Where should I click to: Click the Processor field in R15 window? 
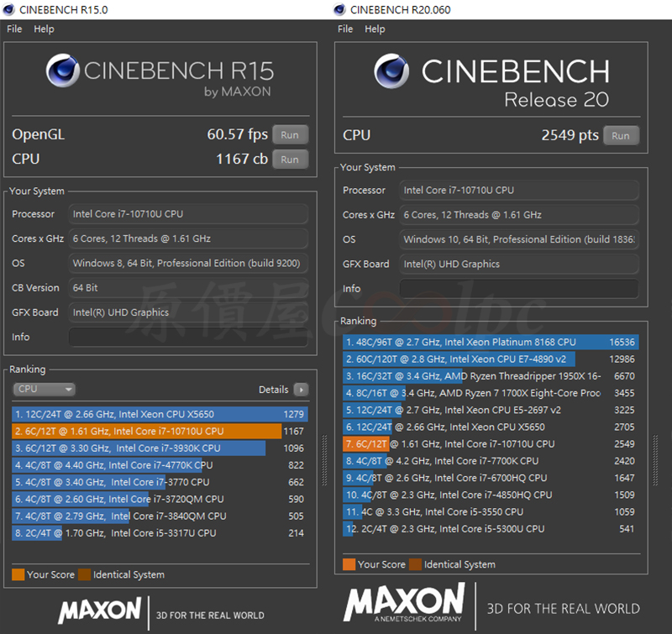coord(188,214)
